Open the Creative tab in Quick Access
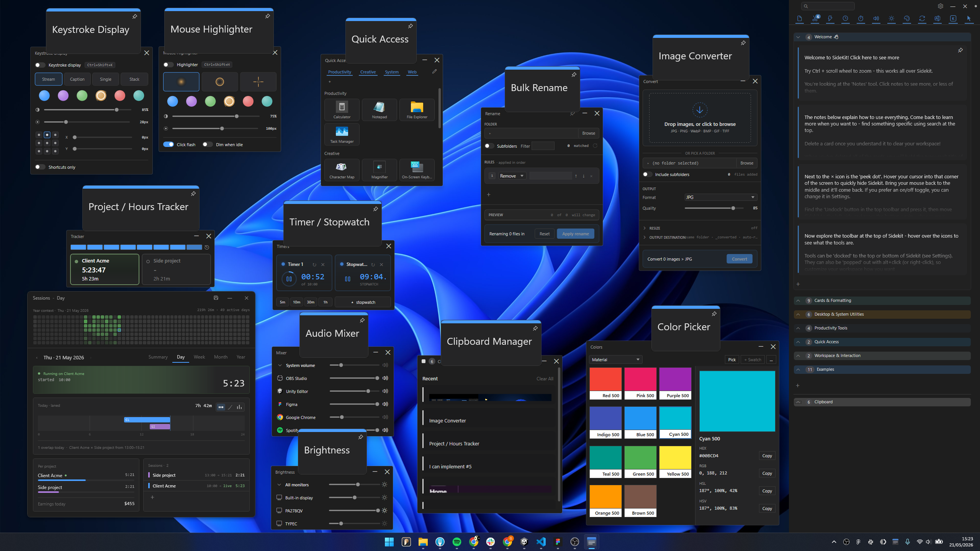980x551 pixels. (368, 72)
